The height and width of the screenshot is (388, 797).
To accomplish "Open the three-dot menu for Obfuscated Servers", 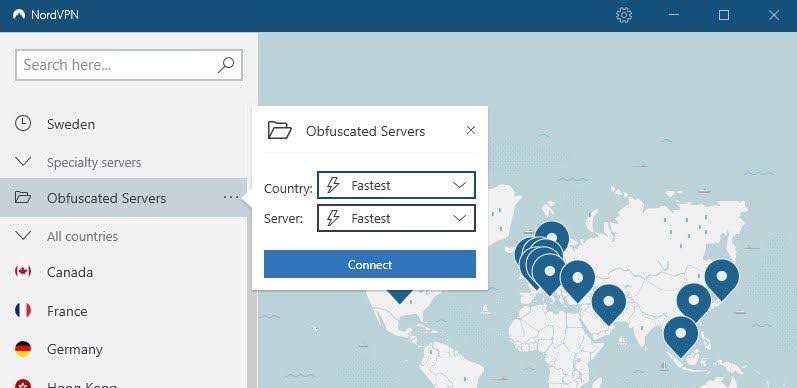I will point(231,197).
